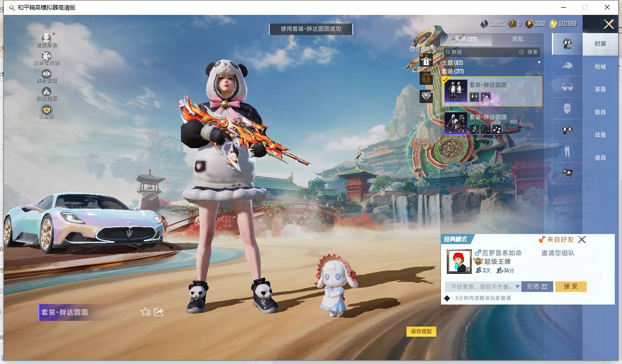Click the 胖达 search input field
Viewport: 622px width, 364px height.
pyautogui.click(x=484, y=52)
